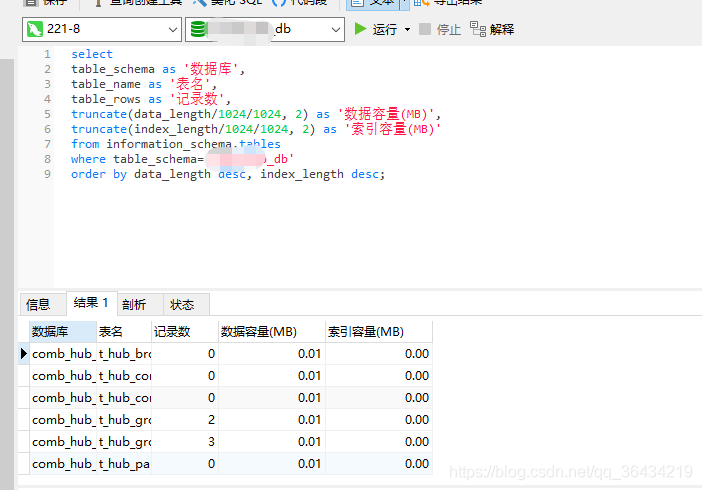
Task: Click the Explain (解释) button
Action: click(x=492, y=30)
